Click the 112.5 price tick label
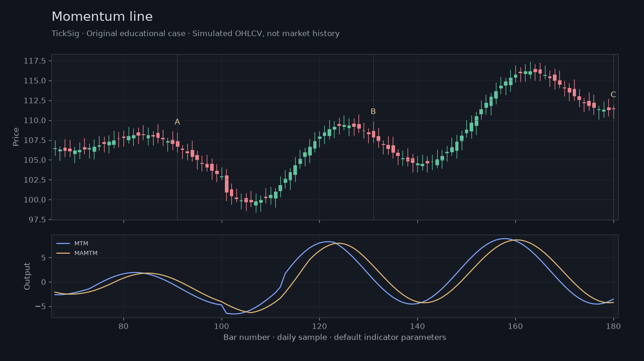 (x=36, y=101)
